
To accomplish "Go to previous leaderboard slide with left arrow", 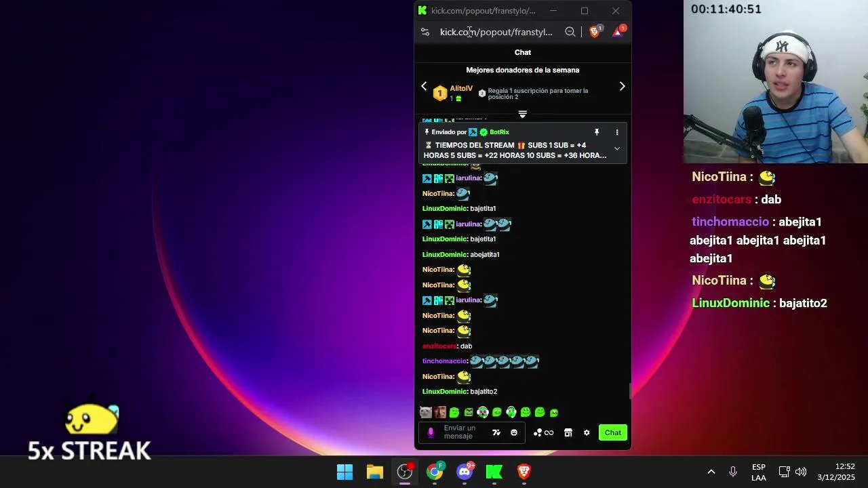I will 424,86.
